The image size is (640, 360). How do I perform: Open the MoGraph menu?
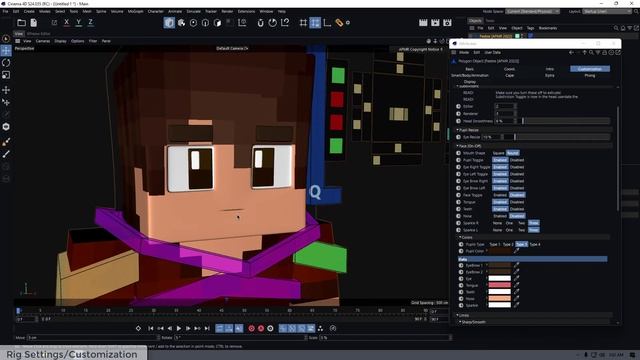point(136,11)
